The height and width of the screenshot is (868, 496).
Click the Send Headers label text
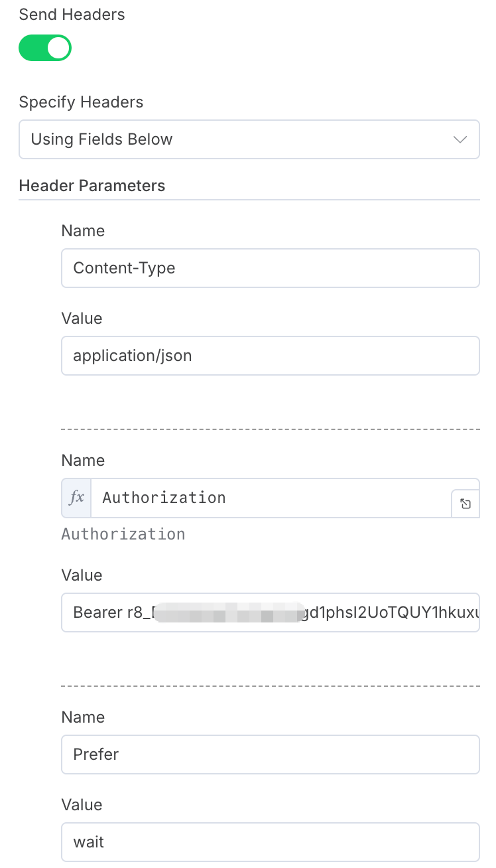pyautogui.click(x=72, y=15)
